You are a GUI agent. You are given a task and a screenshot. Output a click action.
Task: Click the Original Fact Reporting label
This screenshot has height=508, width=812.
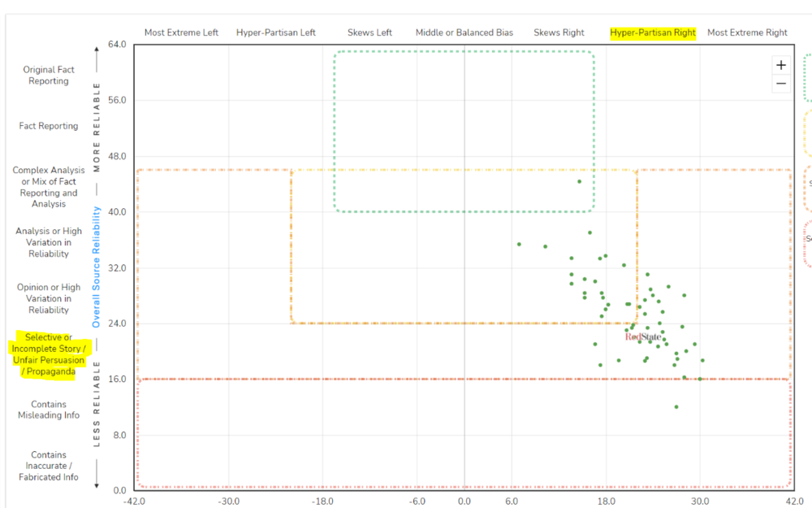tap(49, 76)
